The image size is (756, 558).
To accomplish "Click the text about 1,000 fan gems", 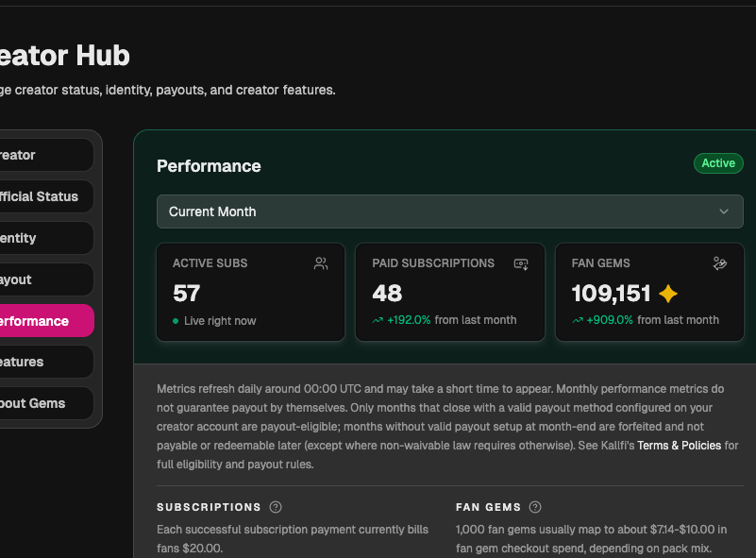I will click(591, 539).
